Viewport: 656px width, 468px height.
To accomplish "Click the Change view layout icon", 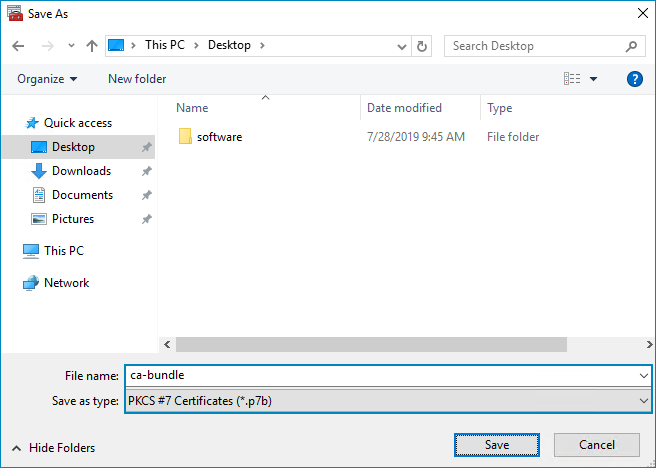I will (572, 79).
